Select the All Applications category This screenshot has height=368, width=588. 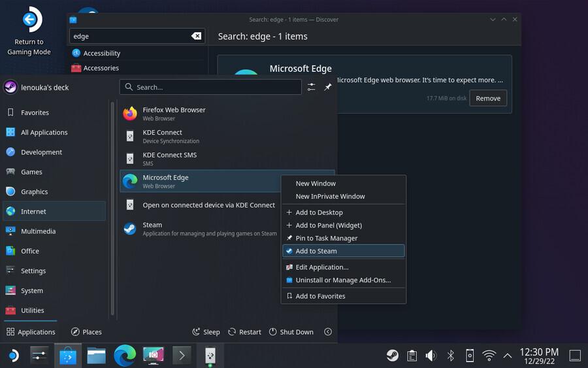tap(54, 133)
